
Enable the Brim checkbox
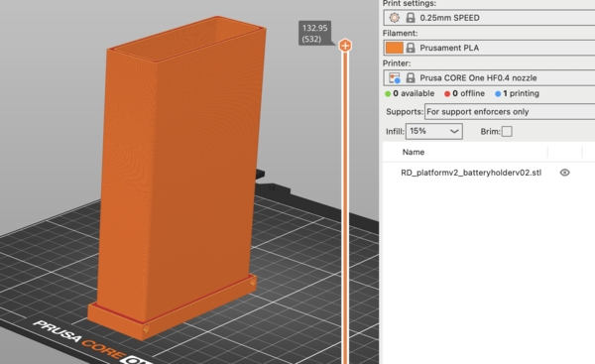pyautogui.click(x=507, y=131)
